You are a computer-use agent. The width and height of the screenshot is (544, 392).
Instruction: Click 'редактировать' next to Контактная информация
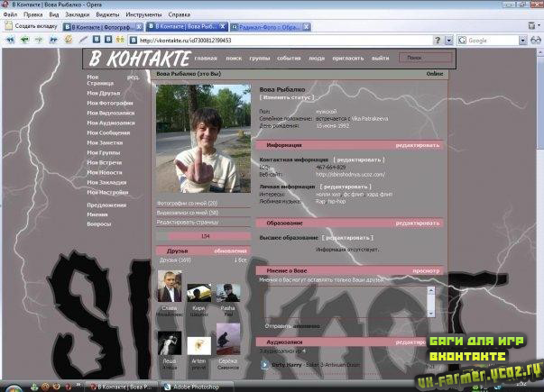coord(359,160)
